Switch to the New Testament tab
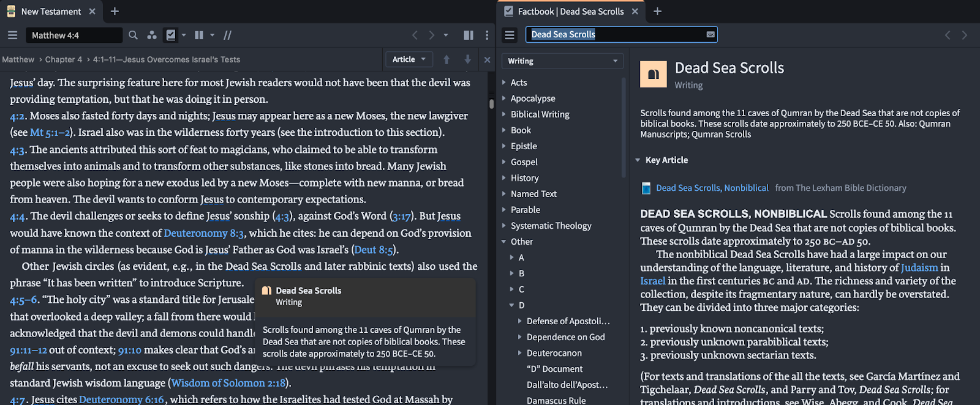This screenshot has height=405, width=980. coord(51,12)
